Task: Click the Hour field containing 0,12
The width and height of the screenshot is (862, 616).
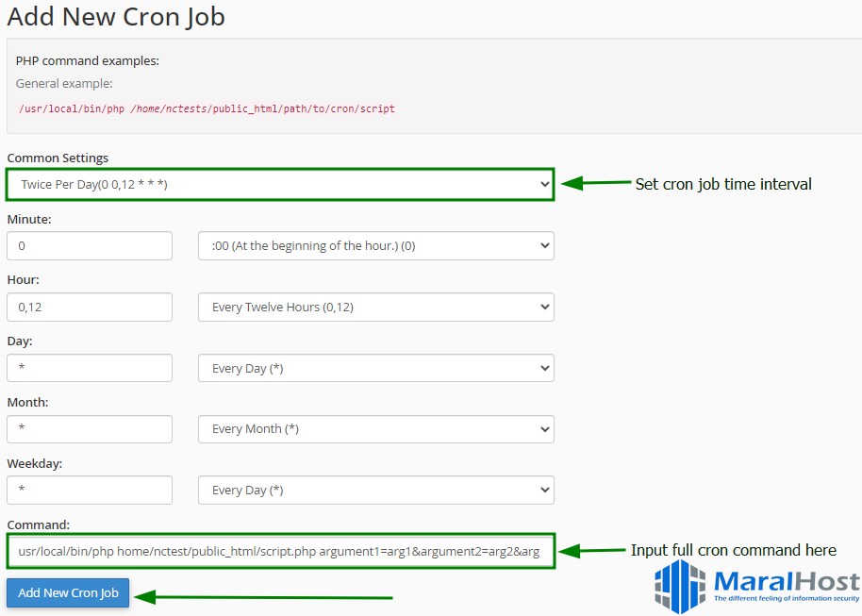Action: pyautogui.click(x=90, y=307)
